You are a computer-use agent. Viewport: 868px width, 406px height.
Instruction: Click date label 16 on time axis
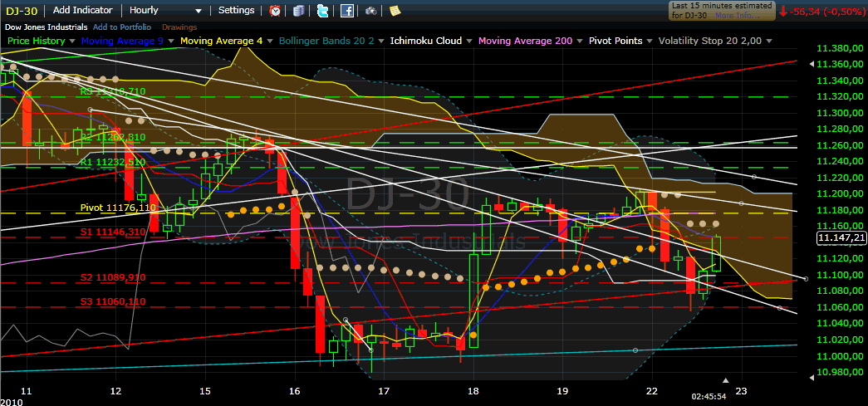tap(295, 392)
